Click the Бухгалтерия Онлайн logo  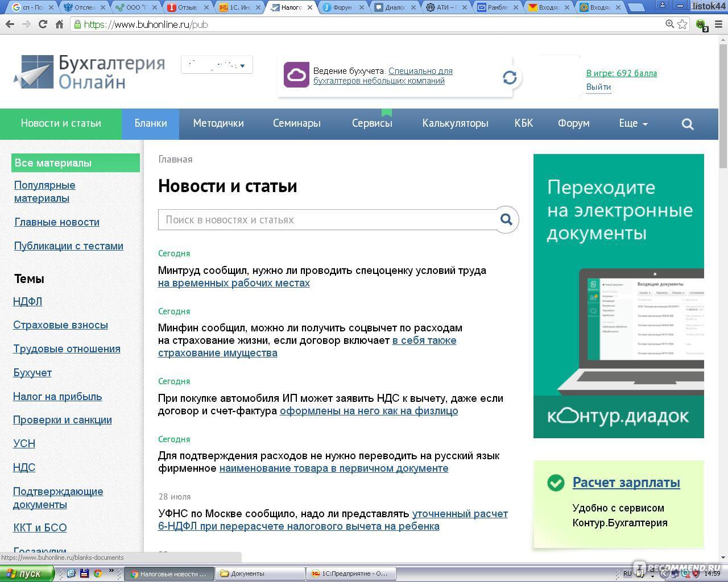(89, 72)
